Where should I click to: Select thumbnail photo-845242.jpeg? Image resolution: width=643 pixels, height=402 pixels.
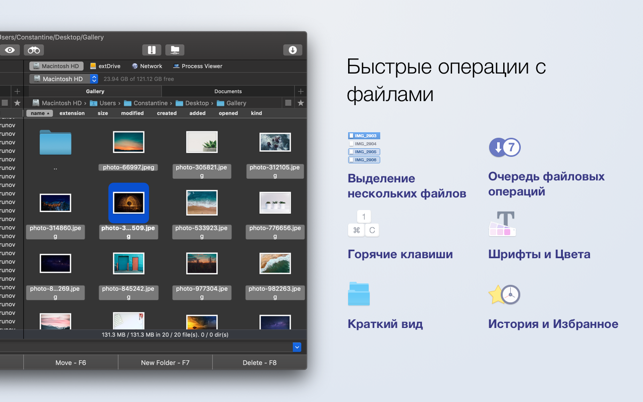128,263
